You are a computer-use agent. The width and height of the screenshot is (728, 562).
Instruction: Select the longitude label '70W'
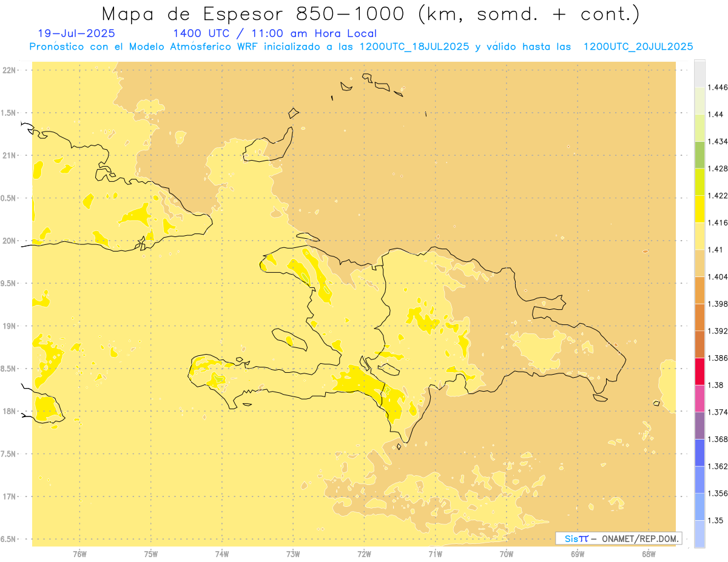pos(507,554)
